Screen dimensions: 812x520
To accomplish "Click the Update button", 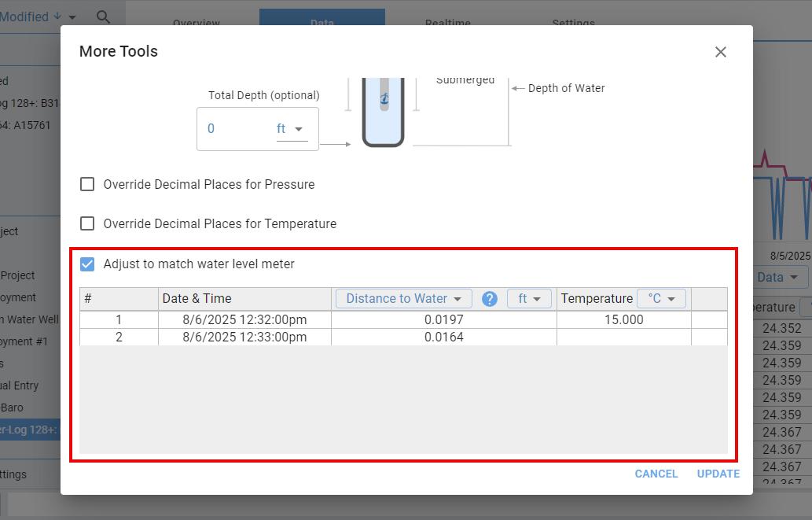I will pyautogui.click(x=718, y=474).
